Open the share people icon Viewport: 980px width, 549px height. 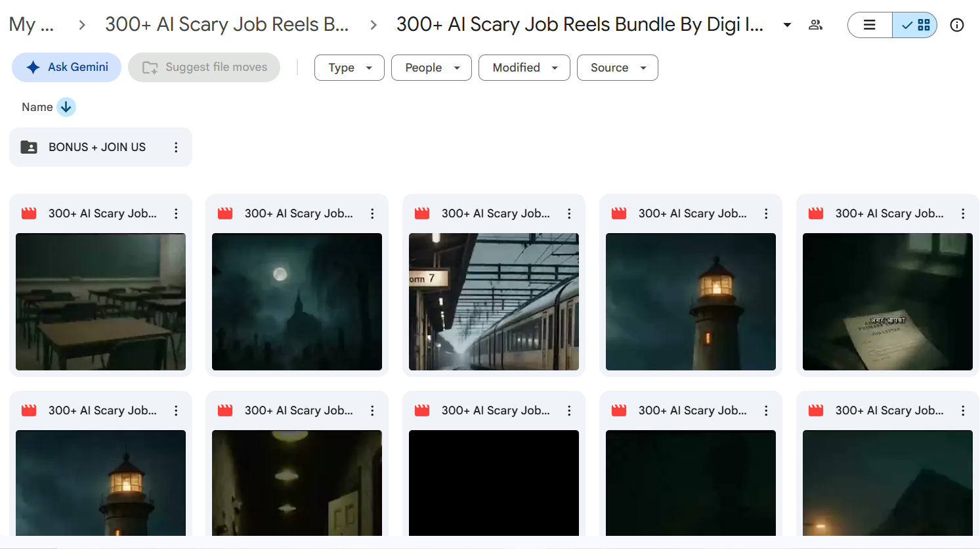pos(815,25)
